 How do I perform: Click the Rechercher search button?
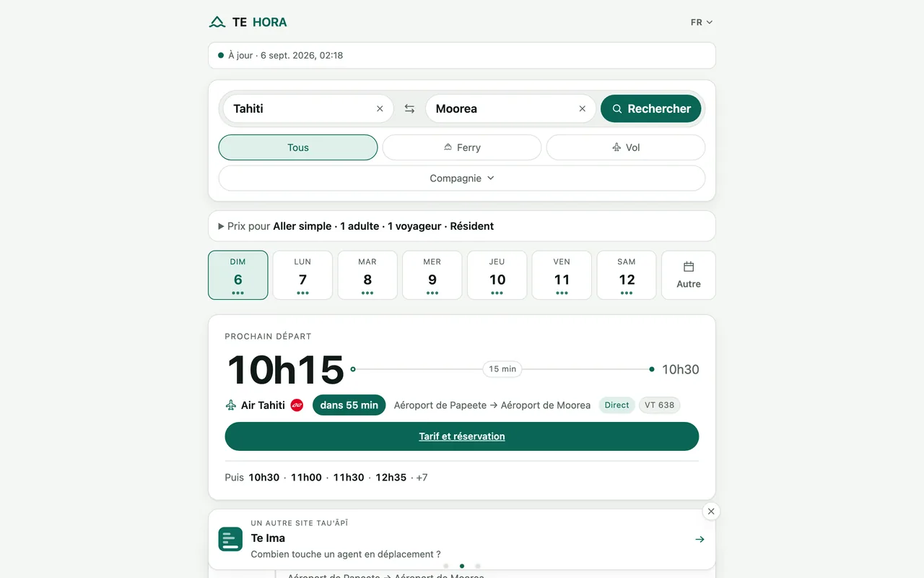tap(651, 109)
